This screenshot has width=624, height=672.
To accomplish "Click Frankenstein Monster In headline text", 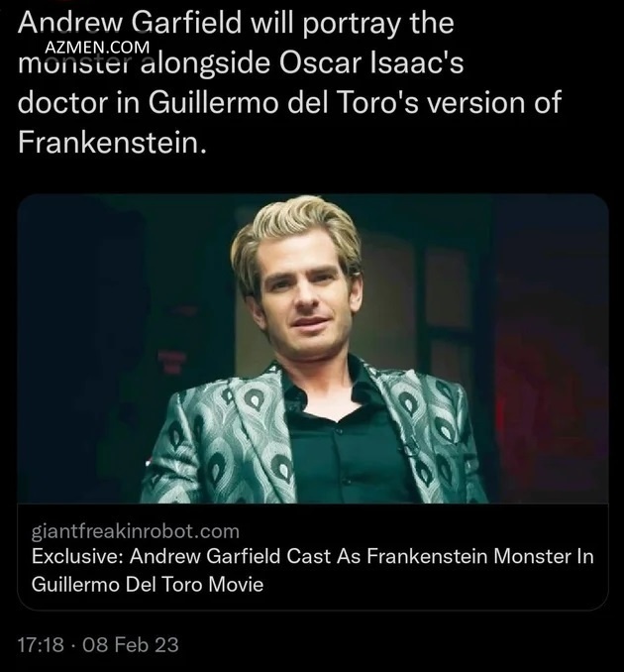I will [480, 556].
